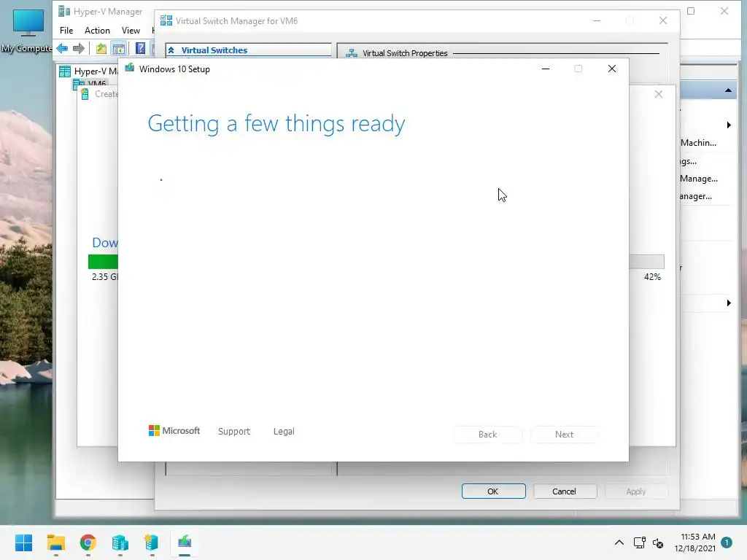
Task: Switch to the second Hyper-V taskbar icon
Action: [x=152, y=542]
